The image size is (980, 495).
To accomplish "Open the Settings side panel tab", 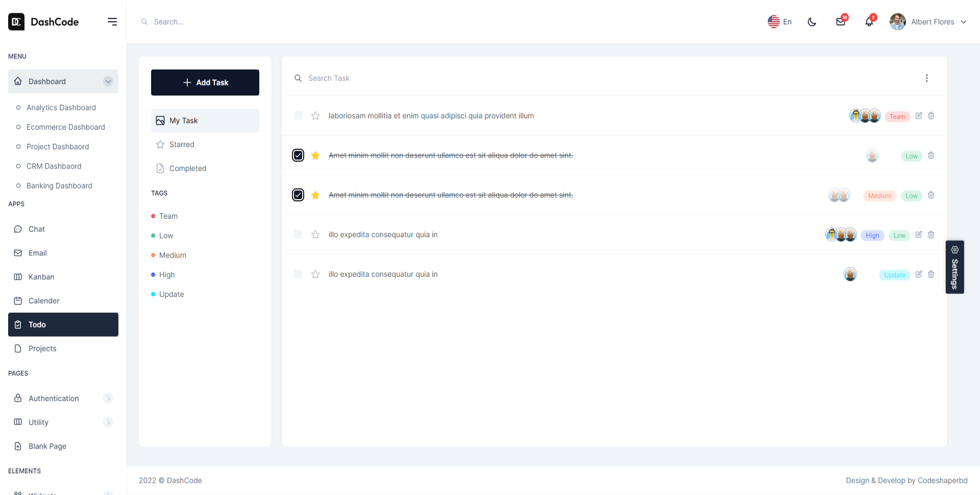I will pyautogui.click(x=954, y=267).
